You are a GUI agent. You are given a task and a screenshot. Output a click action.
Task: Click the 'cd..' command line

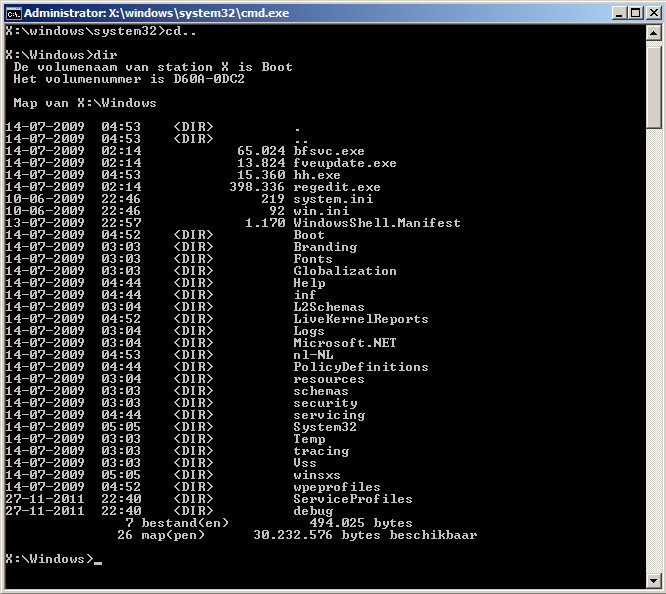click(101, 31)
